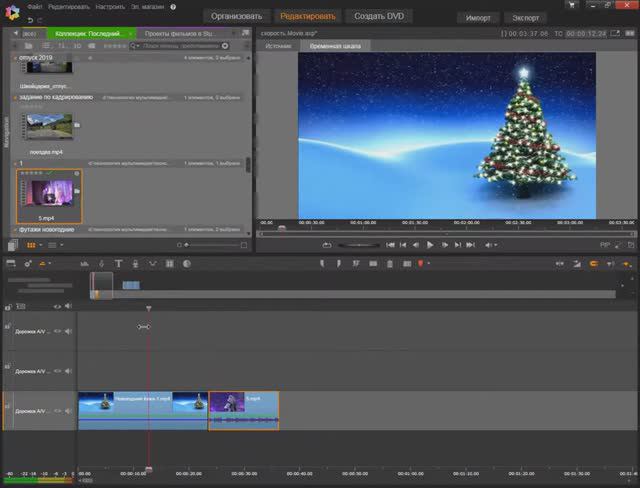Open the Эл. магазин menu
Screen dimensions: 640x488
coord(148,7)
